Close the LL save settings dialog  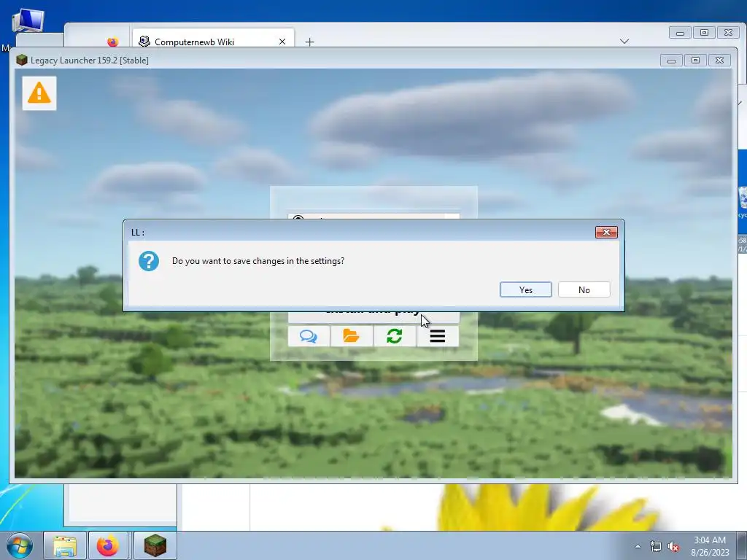[x=606, y=233]
